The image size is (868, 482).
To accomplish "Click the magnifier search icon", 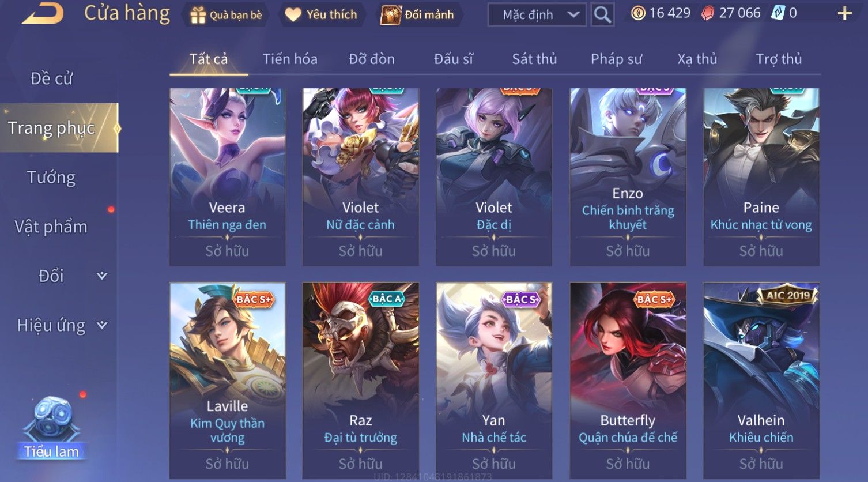I will (602, 14).
